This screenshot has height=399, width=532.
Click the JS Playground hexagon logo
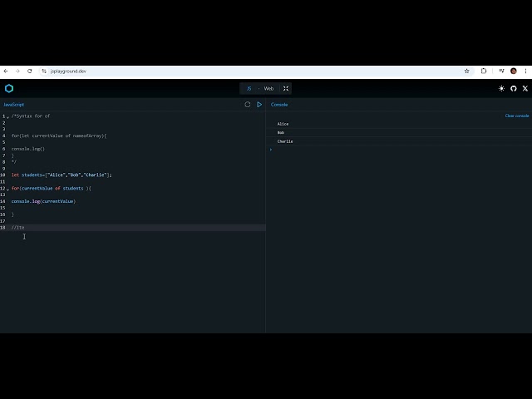[x=9, y=89]
